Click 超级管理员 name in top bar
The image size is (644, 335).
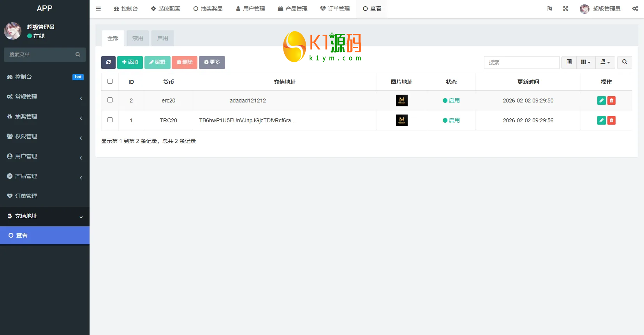pos(607,9)
